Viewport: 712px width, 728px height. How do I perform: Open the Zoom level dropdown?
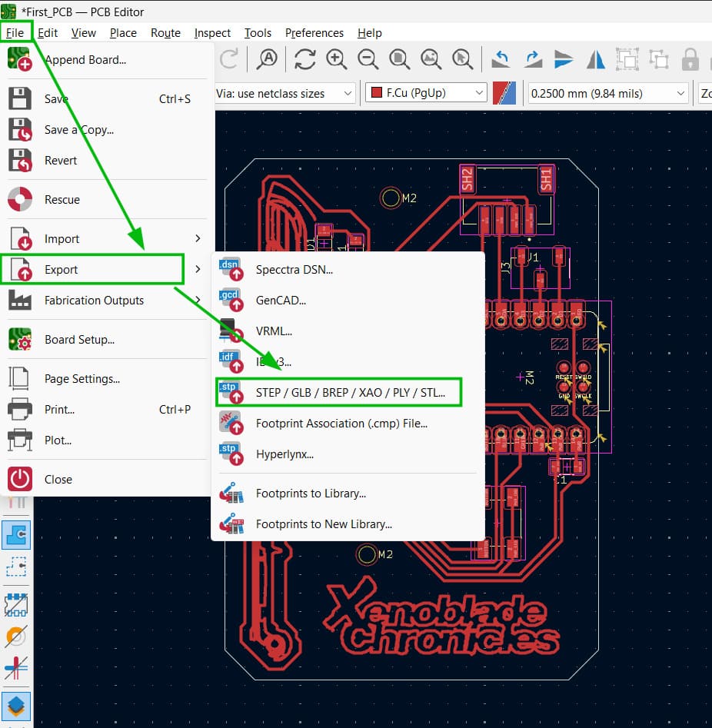(x=705, y=93)
